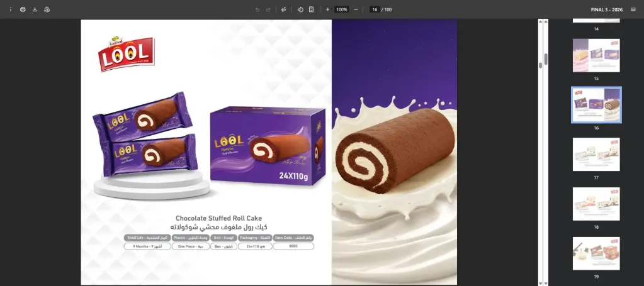Screen dimensions: 644x286
Task: Save the PDF to Google Drive
Action: click(47, 9)
